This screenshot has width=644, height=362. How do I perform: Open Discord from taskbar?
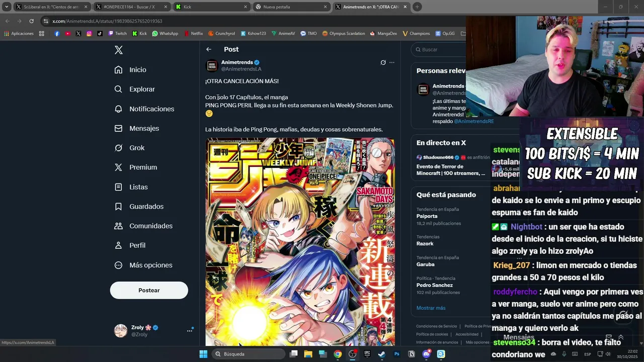coord(427,354)
